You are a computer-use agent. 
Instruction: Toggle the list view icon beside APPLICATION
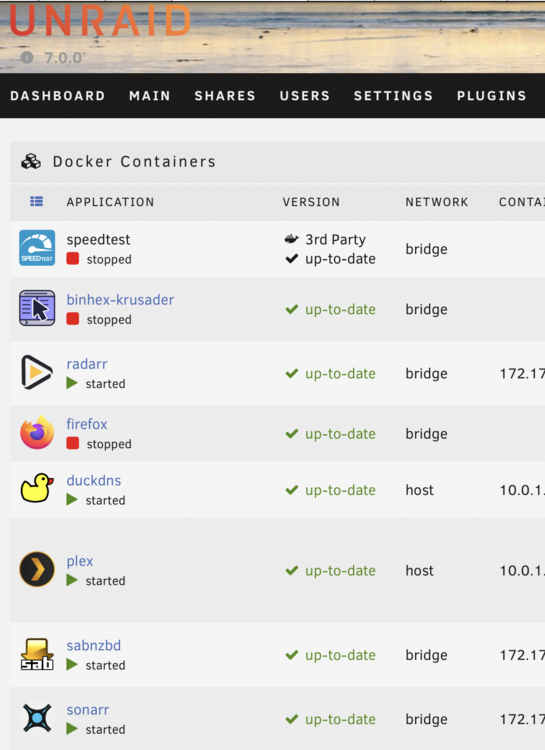click(36, 201)
